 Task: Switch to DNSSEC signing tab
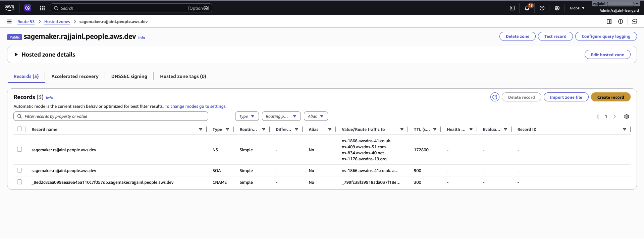click(129, 76)
